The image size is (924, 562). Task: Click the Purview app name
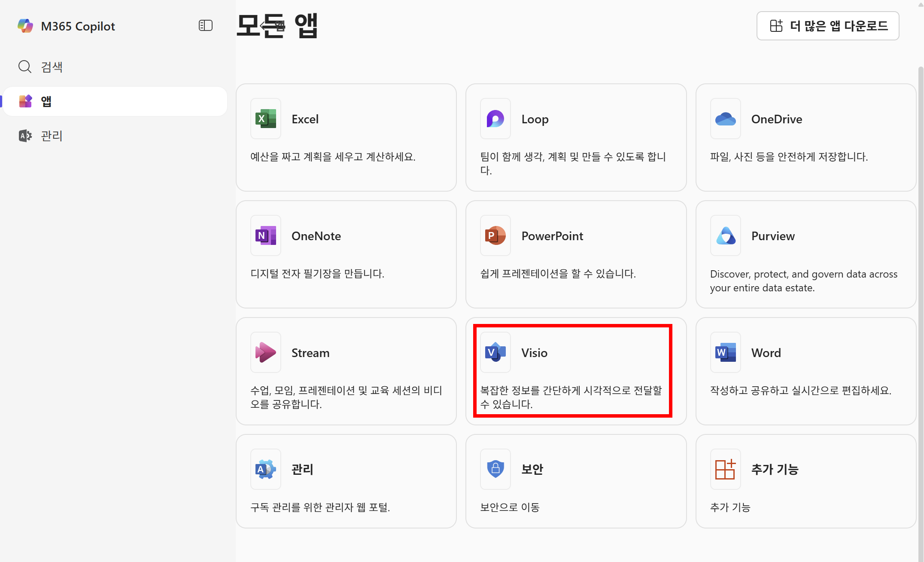coord(773,236)
